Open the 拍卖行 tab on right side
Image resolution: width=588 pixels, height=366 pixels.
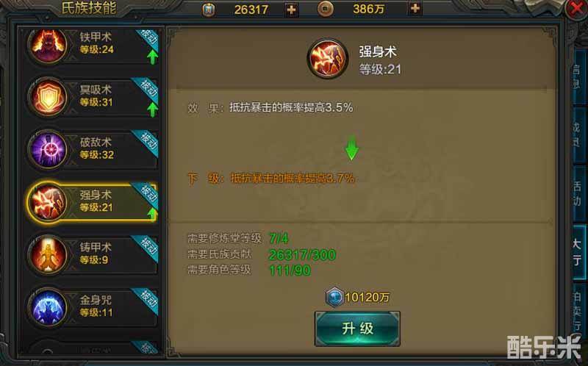tap(579, 309)
